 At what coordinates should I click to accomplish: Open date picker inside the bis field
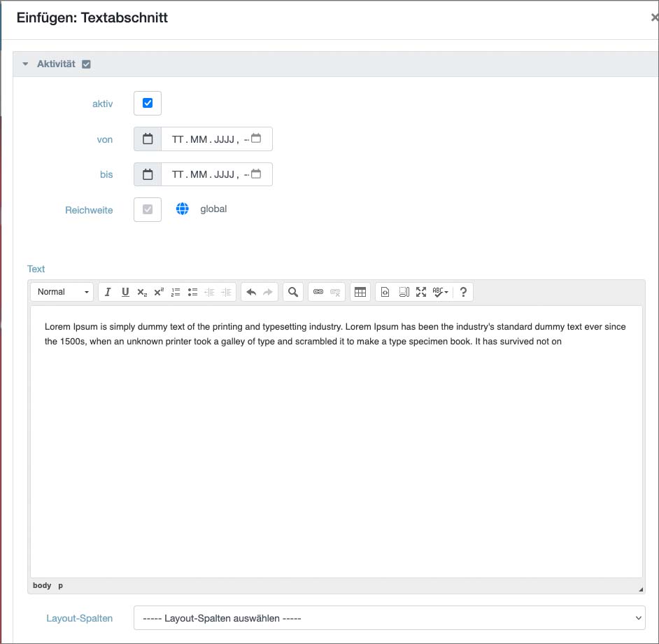point(256,174)
